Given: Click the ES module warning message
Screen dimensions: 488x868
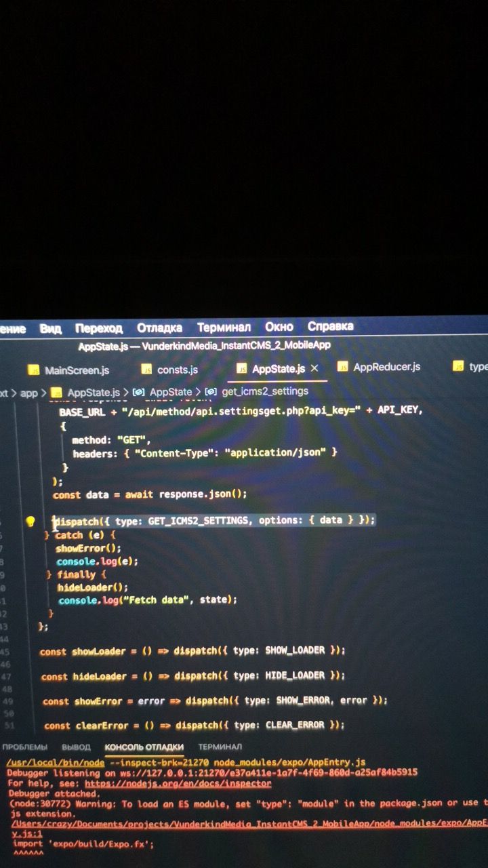Looking at the screenshot, I should (248, 808).
